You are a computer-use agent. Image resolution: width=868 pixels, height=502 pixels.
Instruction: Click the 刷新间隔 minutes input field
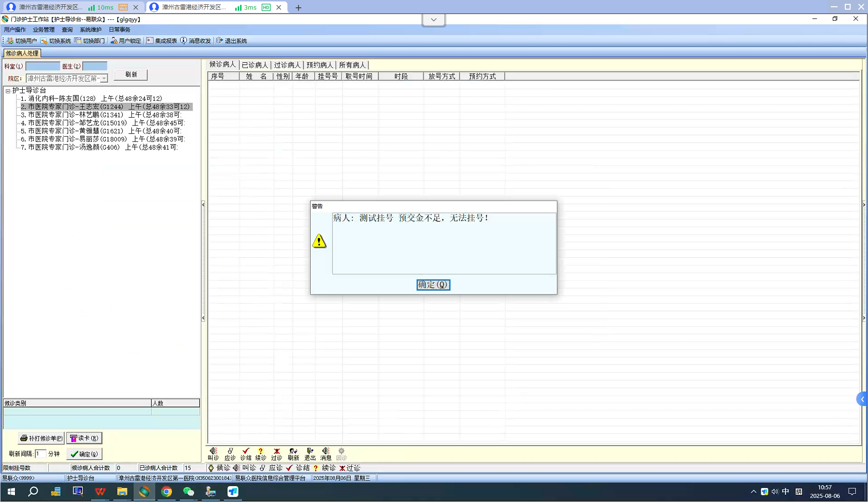(x=41, y=454)
